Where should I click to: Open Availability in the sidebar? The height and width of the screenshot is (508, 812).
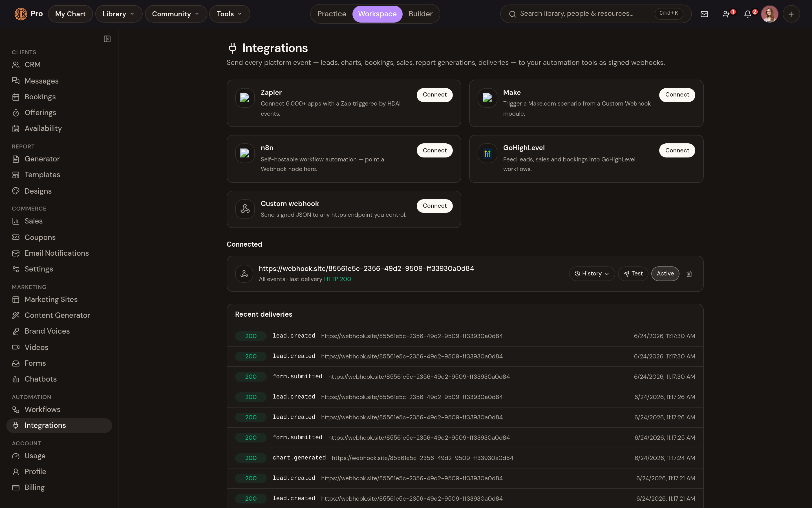click(x=59, y=128)
